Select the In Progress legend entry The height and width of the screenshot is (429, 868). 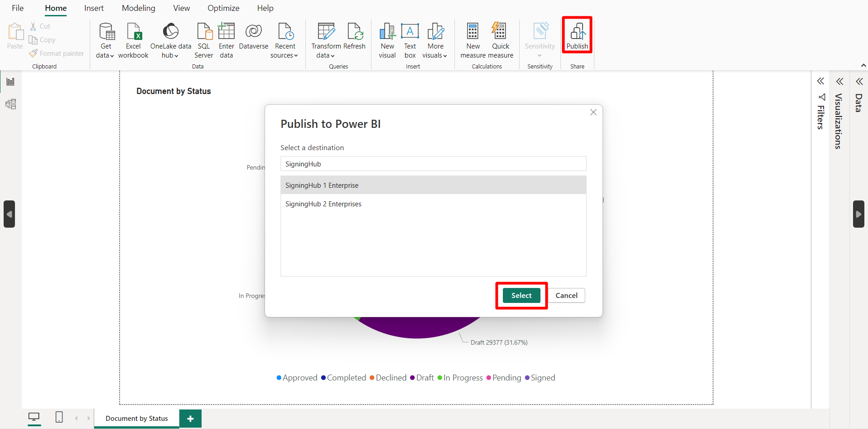[x=460, y=378]
